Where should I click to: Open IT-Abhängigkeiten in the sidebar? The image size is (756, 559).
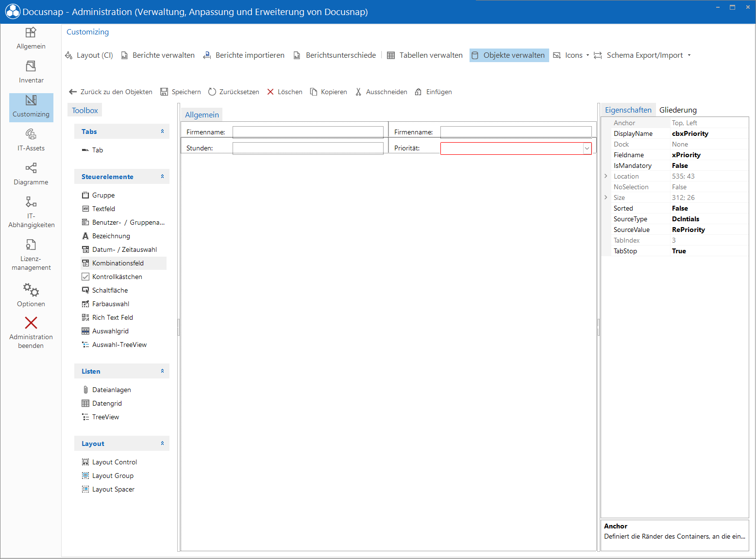point(31,212)
